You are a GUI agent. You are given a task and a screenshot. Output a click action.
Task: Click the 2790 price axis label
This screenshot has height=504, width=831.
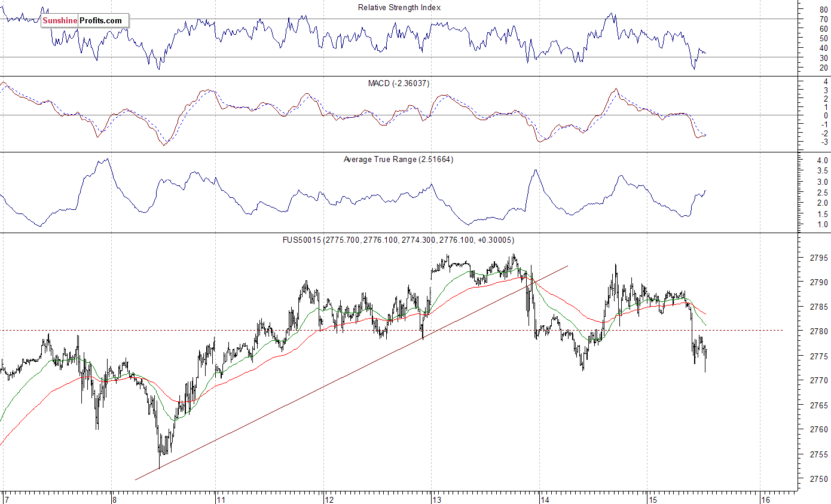pos(818,282)
